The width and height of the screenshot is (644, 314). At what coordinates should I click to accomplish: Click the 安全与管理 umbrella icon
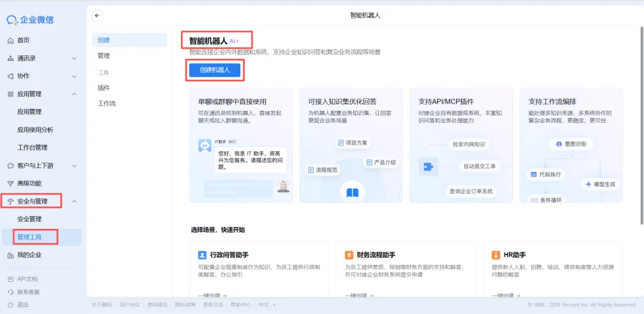click(x=11, y=201)
